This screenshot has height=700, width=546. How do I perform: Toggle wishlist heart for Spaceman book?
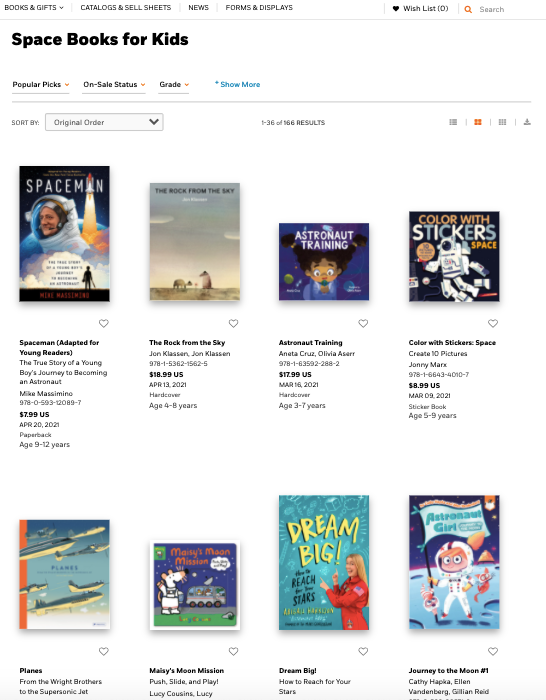[x=104, y=323]
